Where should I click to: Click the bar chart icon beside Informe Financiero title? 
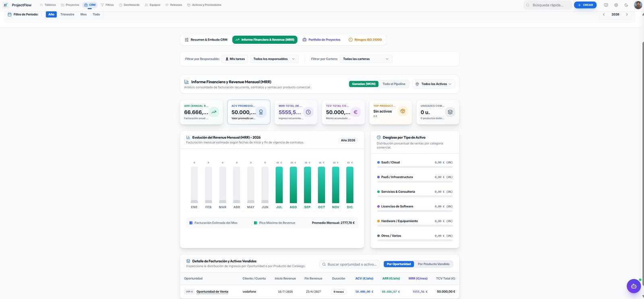pyautogui.click(x=186, y=82)
